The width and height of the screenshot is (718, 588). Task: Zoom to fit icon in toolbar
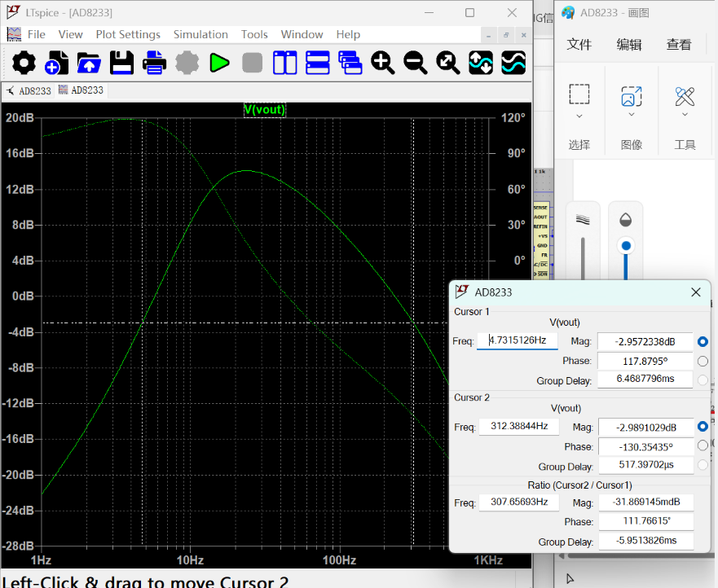tap(448, 63)
